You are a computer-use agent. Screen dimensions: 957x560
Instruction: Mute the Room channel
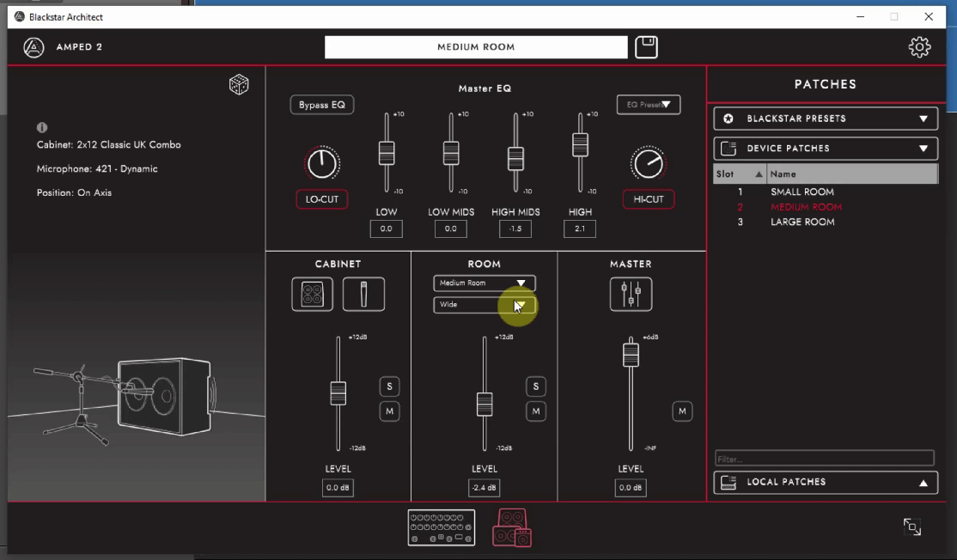(x=535, y=412)
